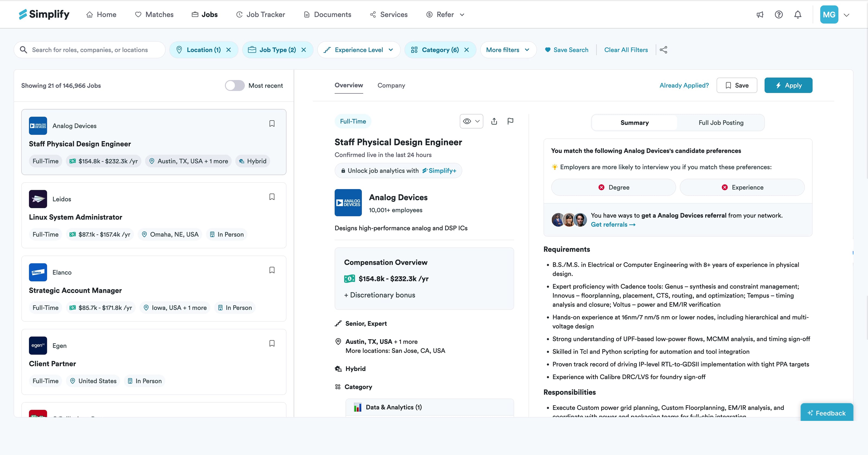Open the notifications bell

tap(798, 14)
